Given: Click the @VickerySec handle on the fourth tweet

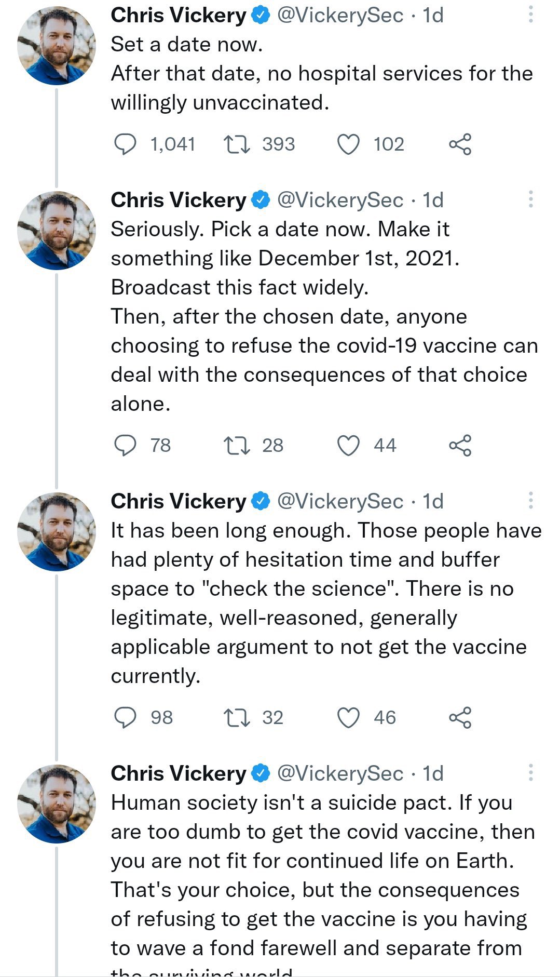Looking at the screenshot, I should [x=340, y=773].
